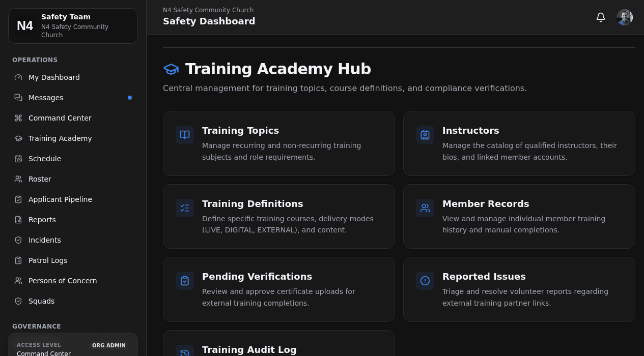Click the N4 organization logo
This screenshot has height=356, width=644.
tap(25, 26)
